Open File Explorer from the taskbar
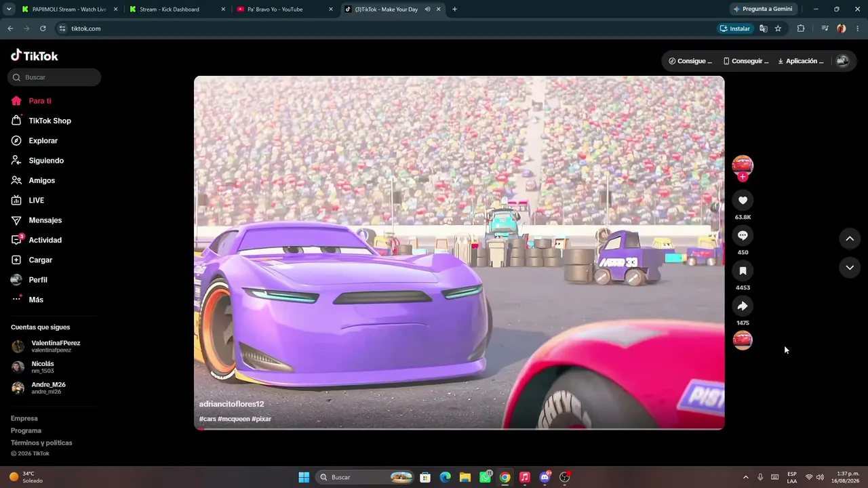The height and width of the screenshot is (488, 868). tap(465, 477)
